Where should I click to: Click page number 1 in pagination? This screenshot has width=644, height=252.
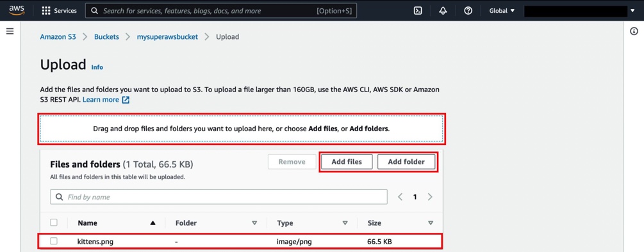click(415, 197)
